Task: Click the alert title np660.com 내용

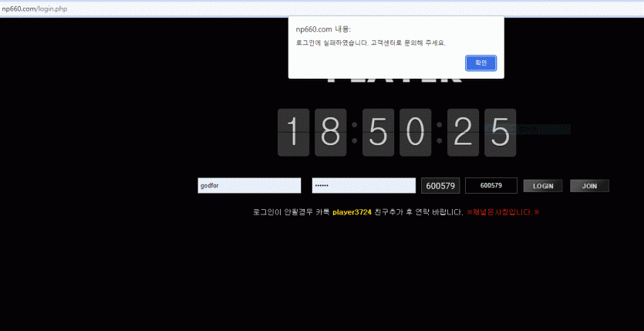Action: (x=322, y=29)
